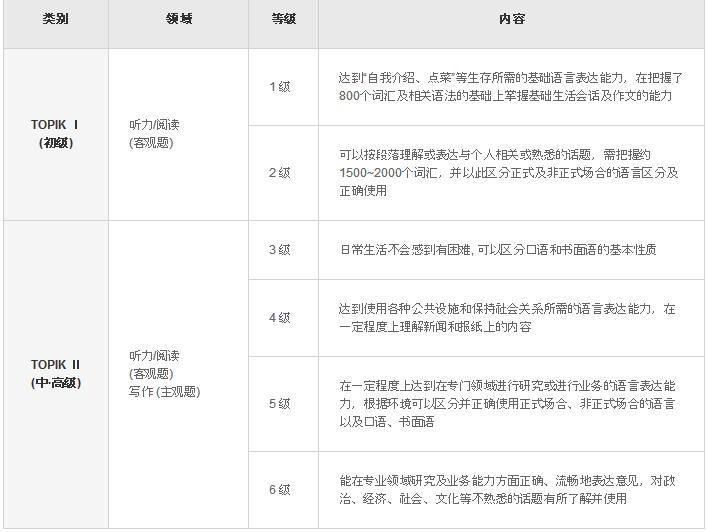Image resolution: width=707 pixels, height=532 pixels.
Task: Click the 2级 description mentioning 1500~2000个词汇
Action: coord(509,173)
